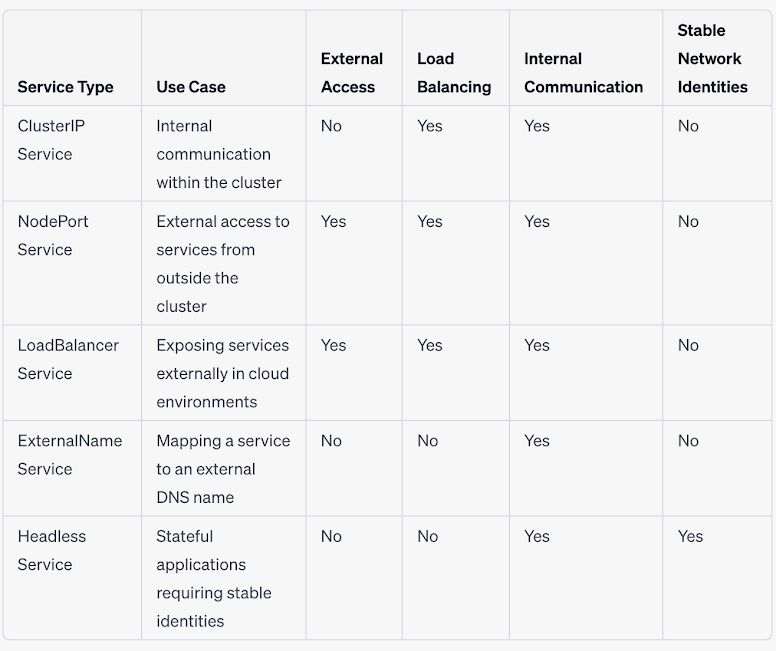The image size is (776, 651).
Task: Click the External Access column header
Action: point(351,73)
